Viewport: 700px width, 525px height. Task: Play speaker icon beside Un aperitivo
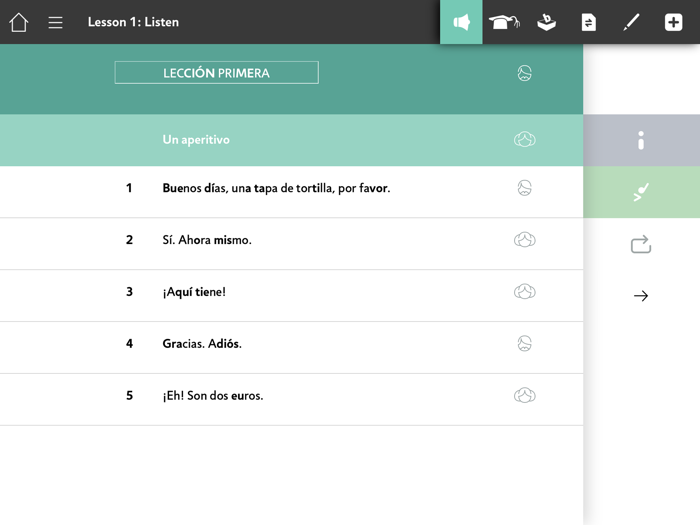point(525,140)
